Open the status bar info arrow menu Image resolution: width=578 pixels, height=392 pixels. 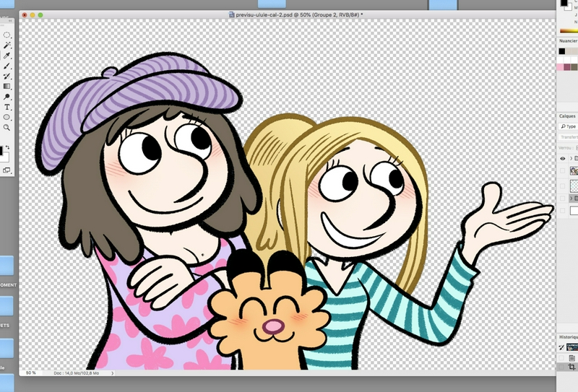point(112,373)
